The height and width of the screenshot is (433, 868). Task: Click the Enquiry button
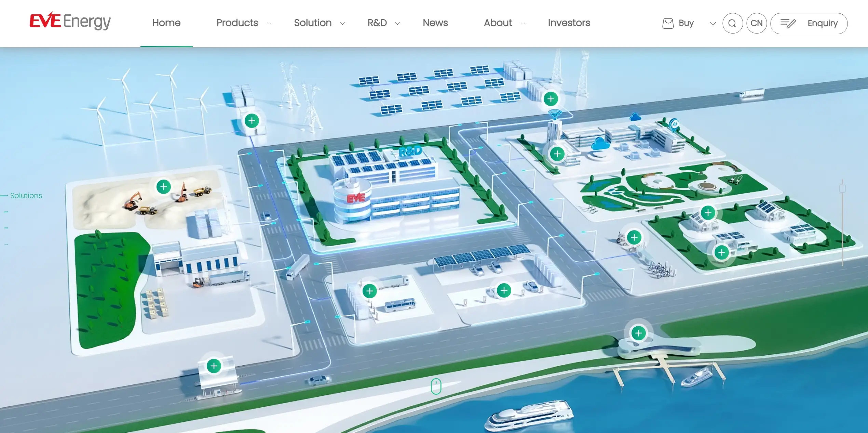coord(809,23)
